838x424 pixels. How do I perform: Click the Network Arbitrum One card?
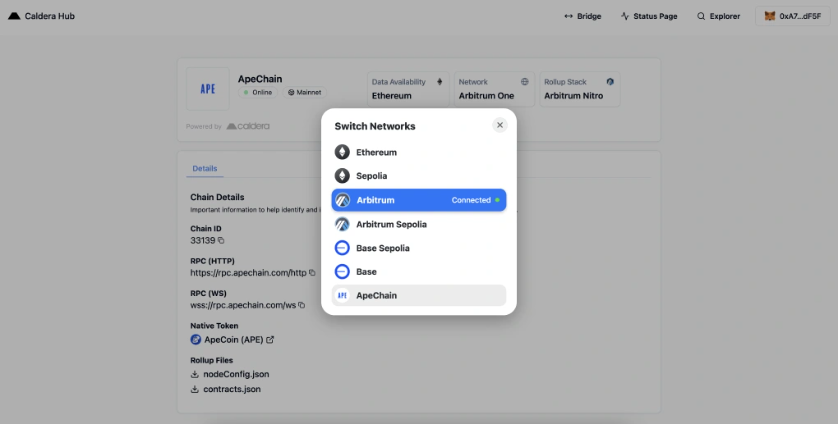coord(494,89)
